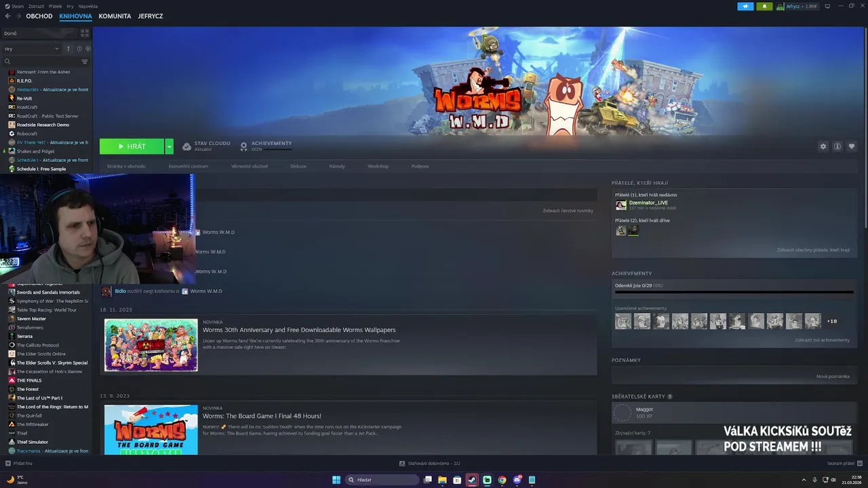868x488 pixels.
Task: Switch library to grid collections view
Action: 85,33
